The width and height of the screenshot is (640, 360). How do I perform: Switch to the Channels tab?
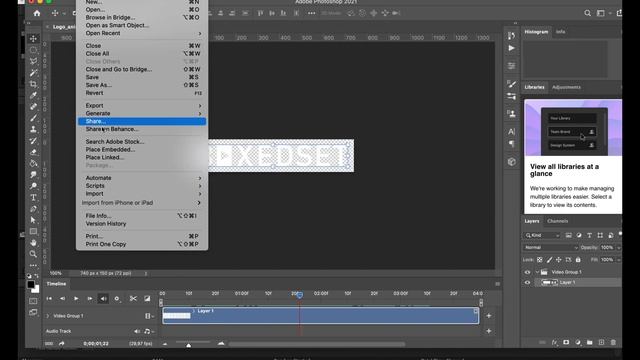click(x=558, y=221)
